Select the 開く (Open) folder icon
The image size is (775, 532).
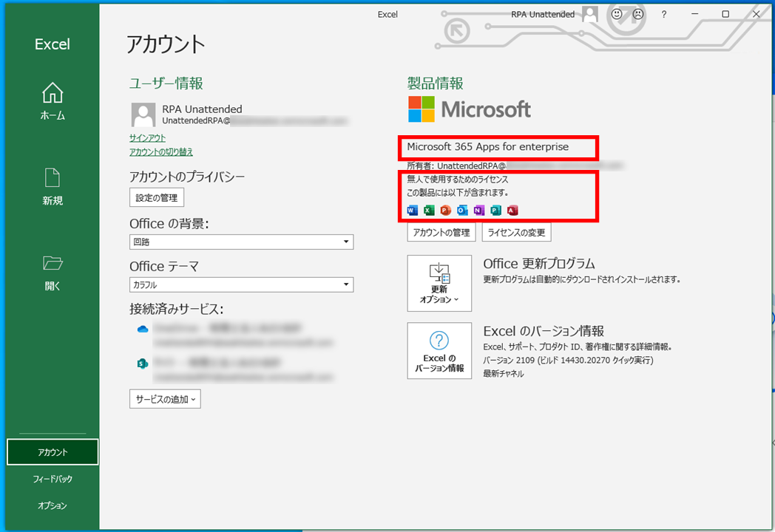53,263
